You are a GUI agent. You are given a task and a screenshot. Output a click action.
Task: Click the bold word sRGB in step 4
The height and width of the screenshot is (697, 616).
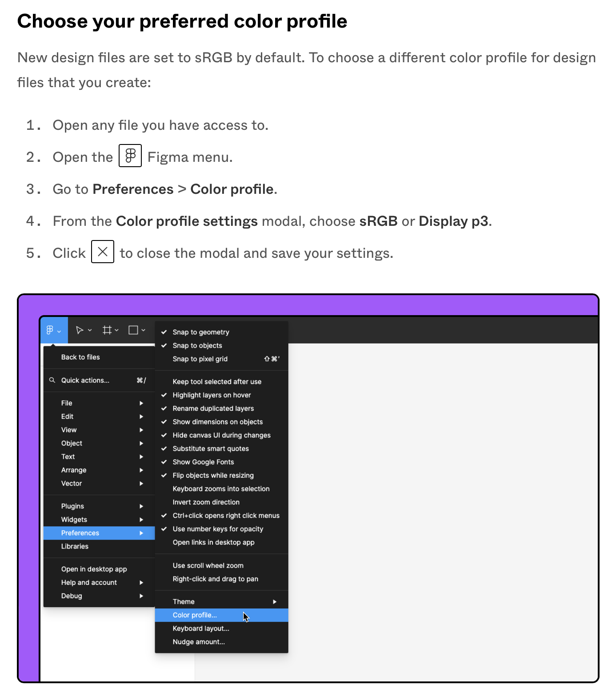pos(378,221)
